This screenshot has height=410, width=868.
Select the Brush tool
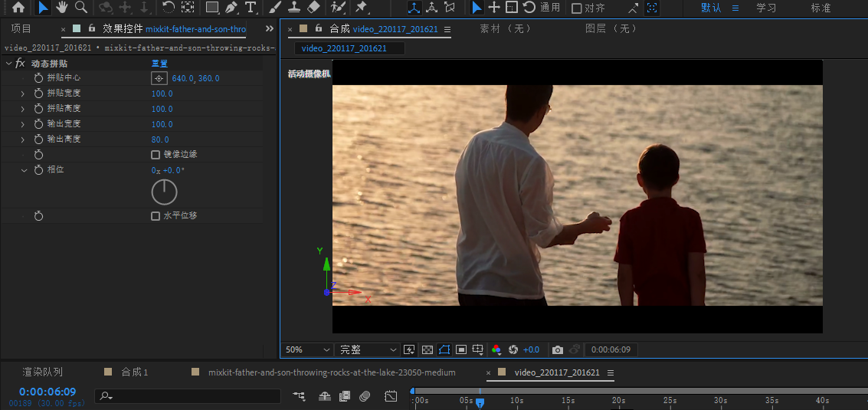tap(275, 7)
